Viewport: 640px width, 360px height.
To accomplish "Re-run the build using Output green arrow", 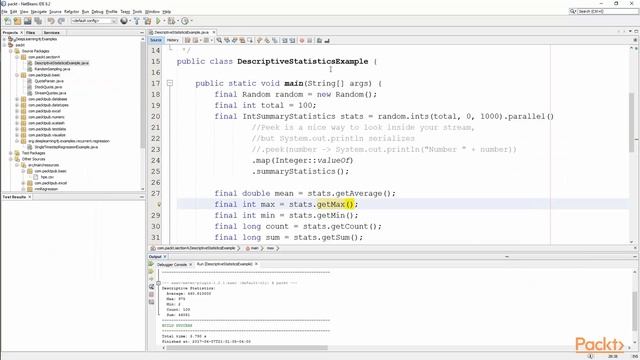I will pyautogui.click(x=151, y=264).
